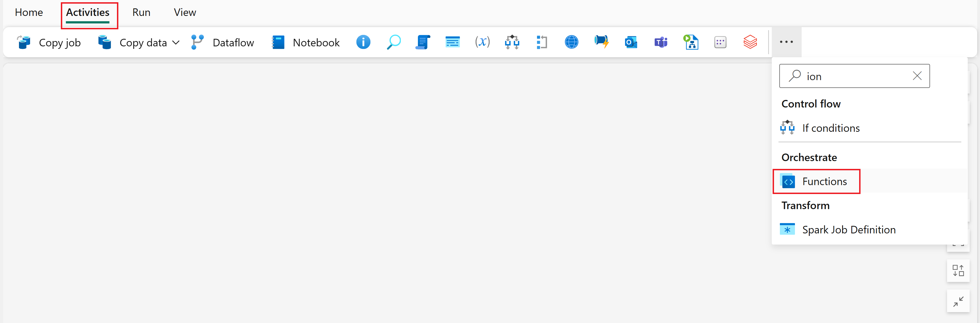Add a Dataflow activity to the pipeline
The image size is (980, 323).
coord(223,42)
